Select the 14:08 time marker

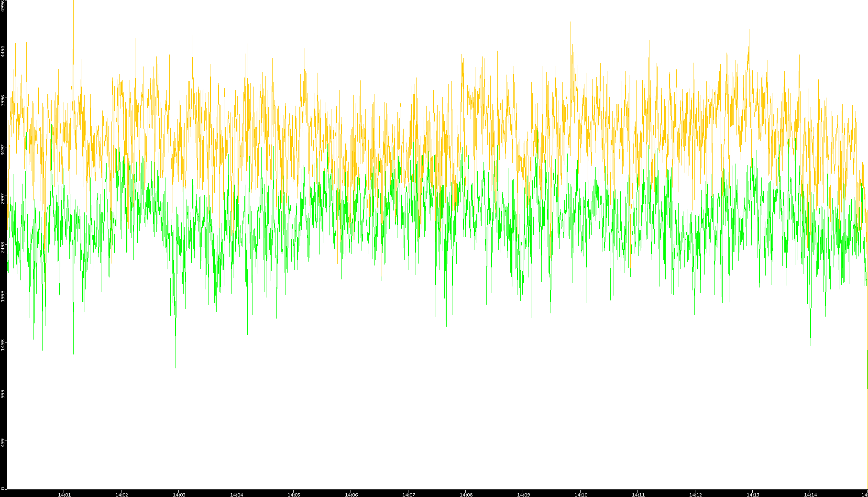point(466,495)
